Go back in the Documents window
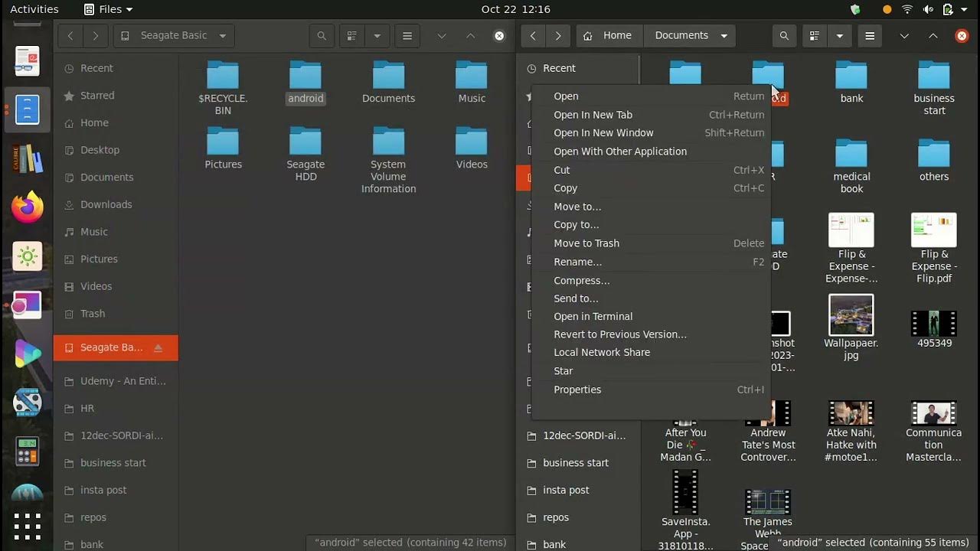Viewport: 980px width, 551px height. (533, 35)
